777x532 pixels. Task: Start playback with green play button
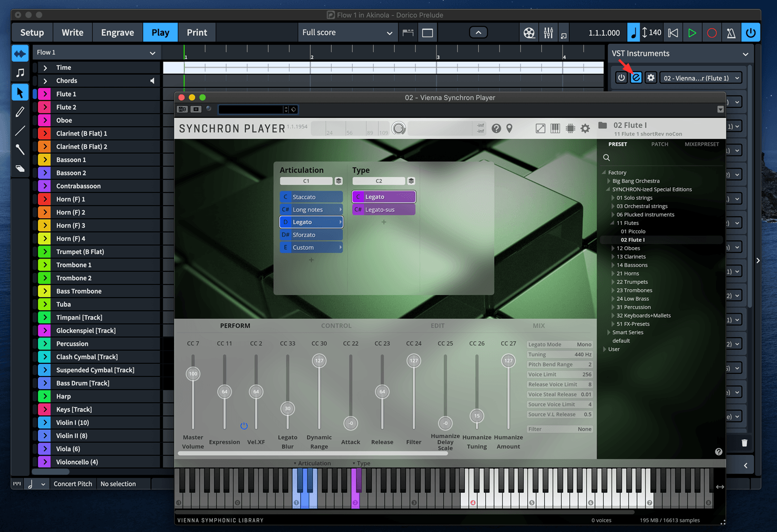pos(692,33)
